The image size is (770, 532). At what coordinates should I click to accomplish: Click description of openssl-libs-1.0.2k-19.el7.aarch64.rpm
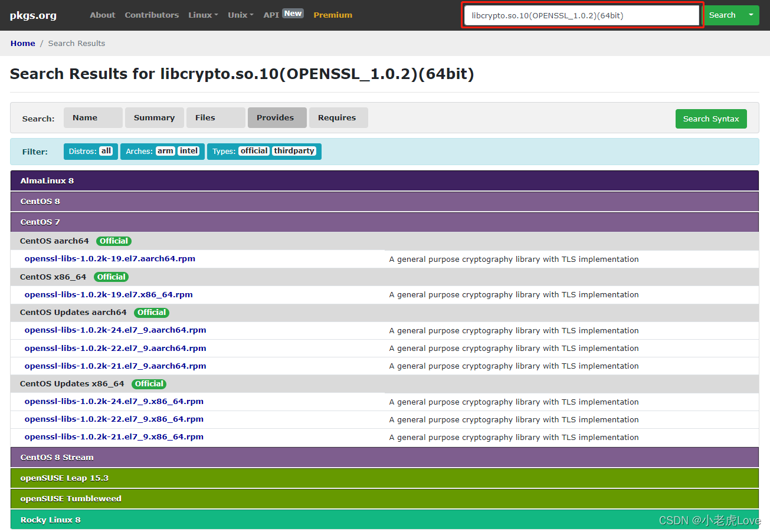click(514, 259)
